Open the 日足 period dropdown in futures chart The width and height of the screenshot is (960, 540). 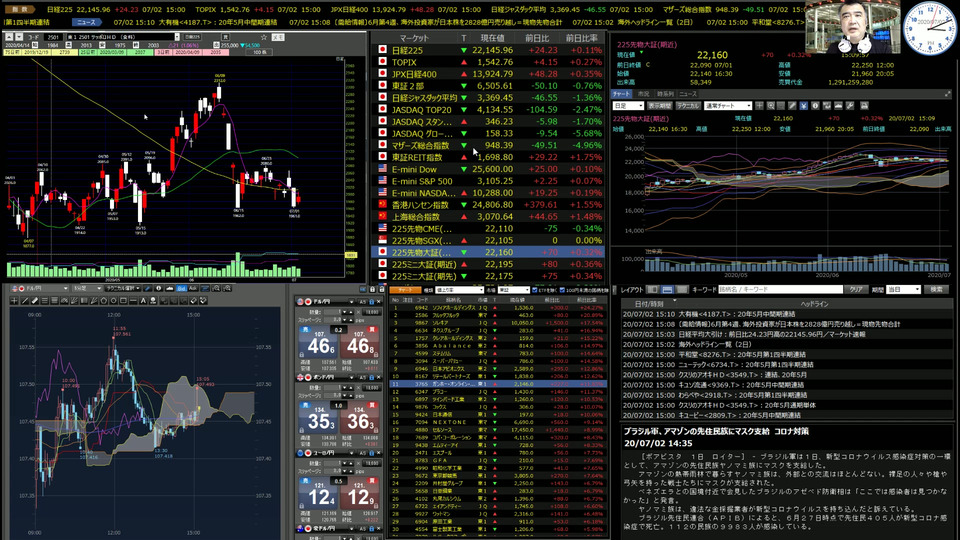[629, 106]
